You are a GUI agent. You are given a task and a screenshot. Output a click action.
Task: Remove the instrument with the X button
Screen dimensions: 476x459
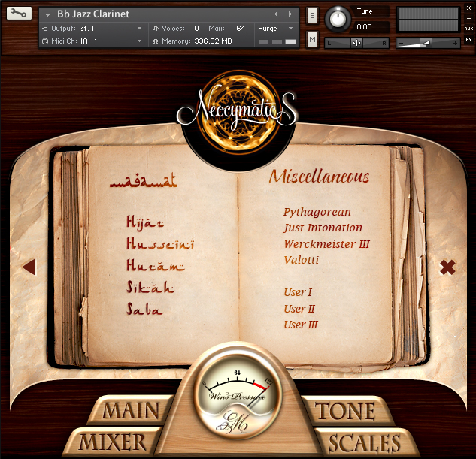click(x=468, y=8)
